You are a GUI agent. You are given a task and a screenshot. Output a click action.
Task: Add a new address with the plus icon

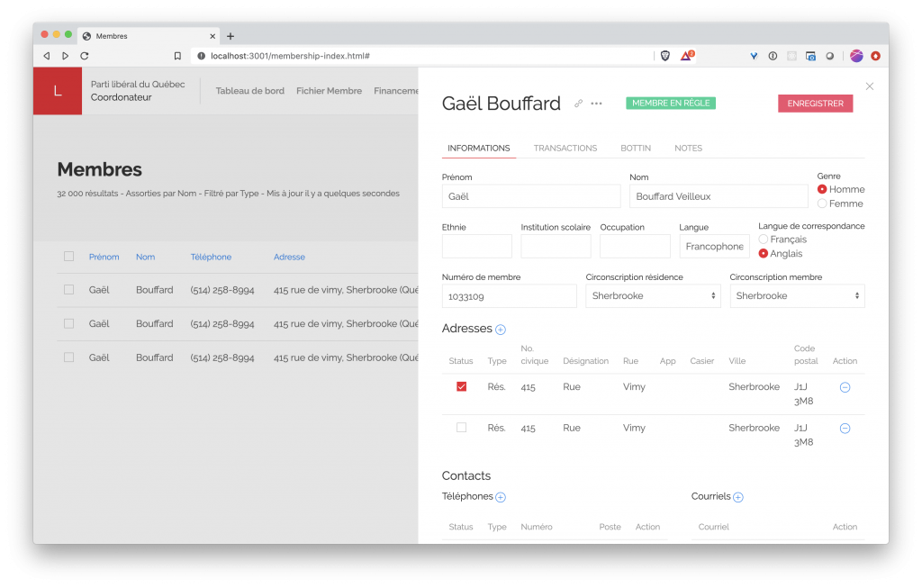[501, 330]
